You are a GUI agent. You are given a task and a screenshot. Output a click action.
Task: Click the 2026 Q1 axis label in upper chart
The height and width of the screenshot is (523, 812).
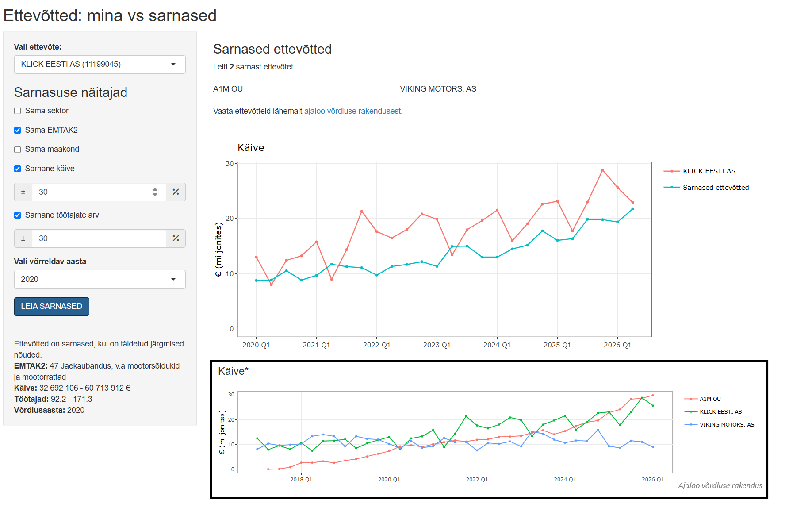coord(618,345)
